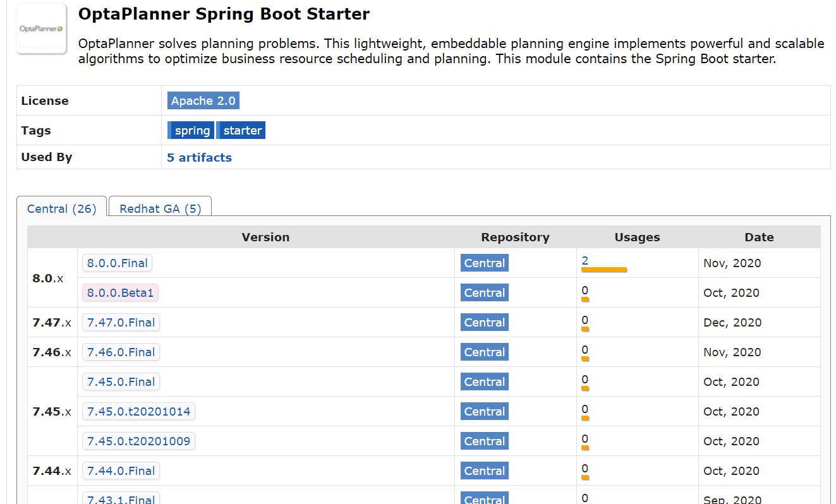Select the starter tag
The width and height of the screenshot is (836, 504).
click(x=241, y=130)
